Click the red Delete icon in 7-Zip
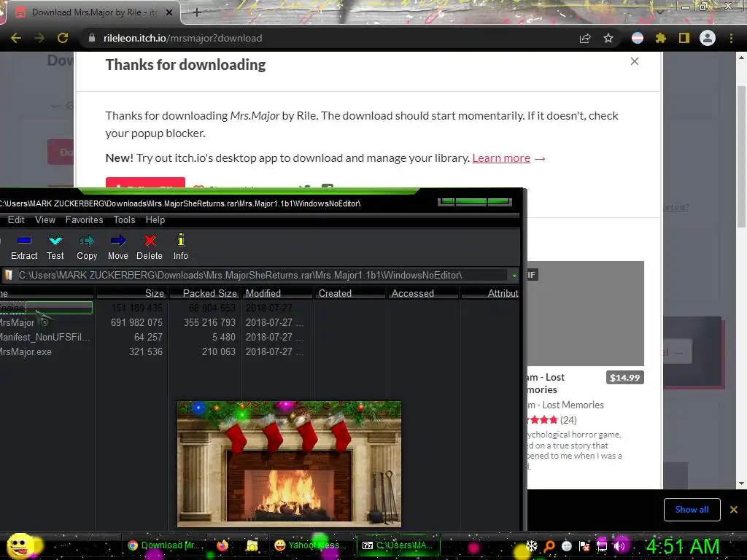Screen dimensions: 747x560 coord(150,241)
